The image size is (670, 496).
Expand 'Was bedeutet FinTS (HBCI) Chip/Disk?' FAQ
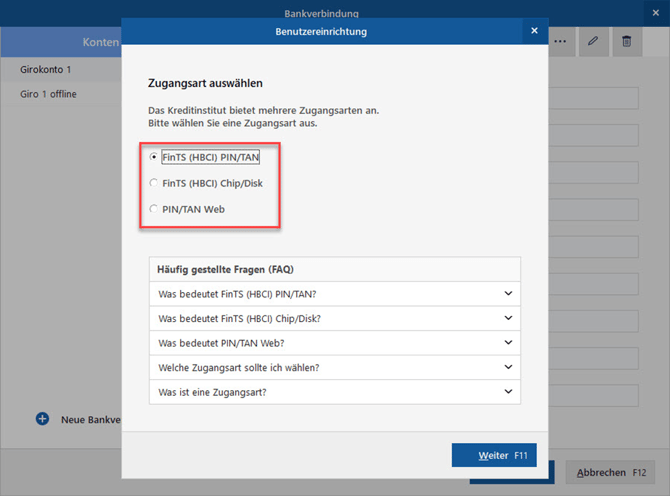point(334,319)
